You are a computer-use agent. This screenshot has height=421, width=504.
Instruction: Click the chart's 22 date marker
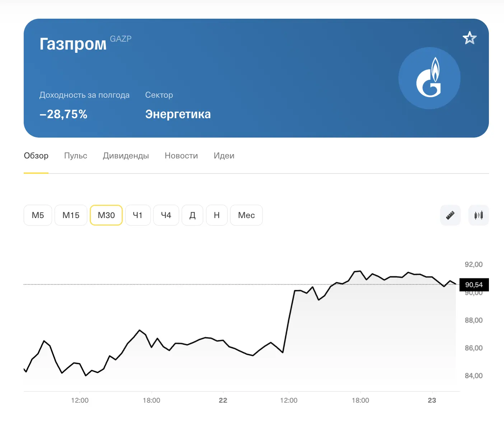(x=223, y=400)
